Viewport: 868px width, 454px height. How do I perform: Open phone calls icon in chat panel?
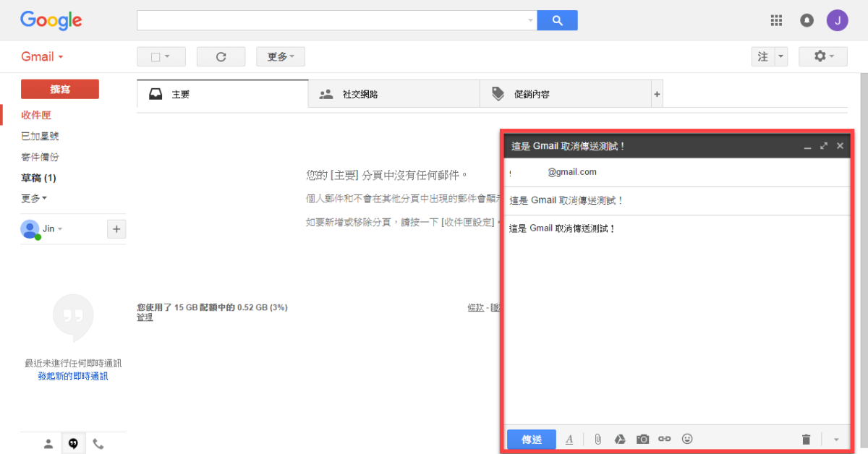tap(98, 444)
